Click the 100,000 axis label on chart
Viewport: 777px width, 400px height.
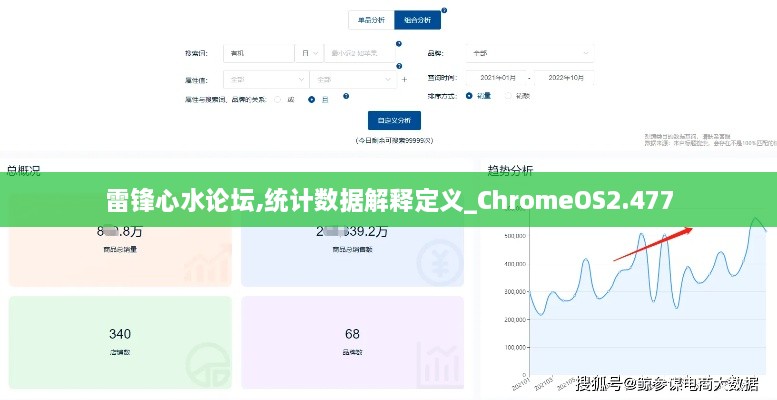515,347
